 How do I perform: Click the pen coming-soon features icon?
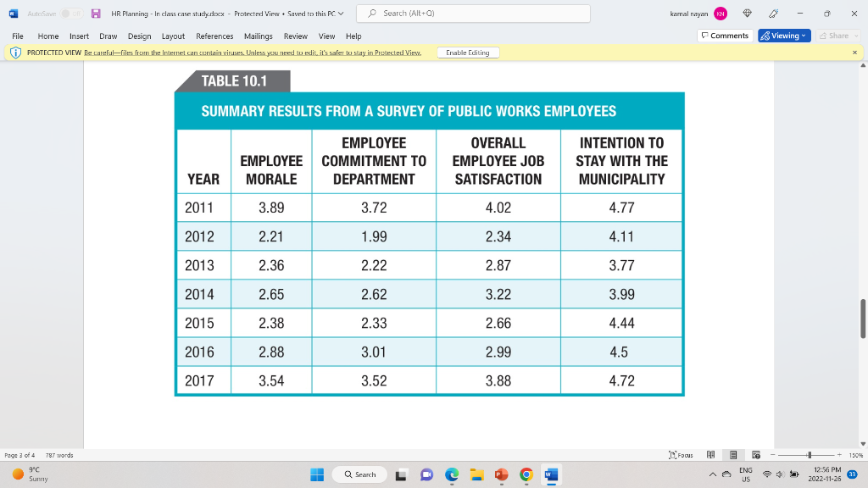click(773, 14)
